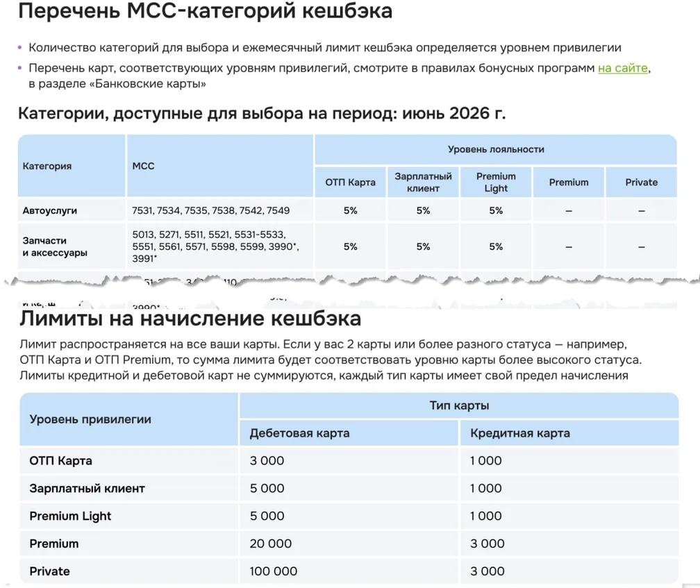This screenshot has width=700, height=588.
Task: Select the 'Категория' column header
Action: 72,165
